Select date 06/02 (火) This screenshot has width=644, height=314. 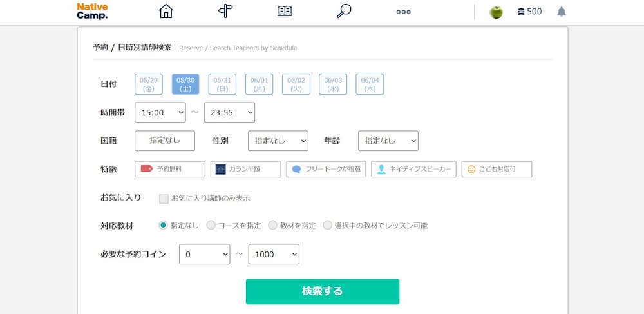click(x=296, y=84)
